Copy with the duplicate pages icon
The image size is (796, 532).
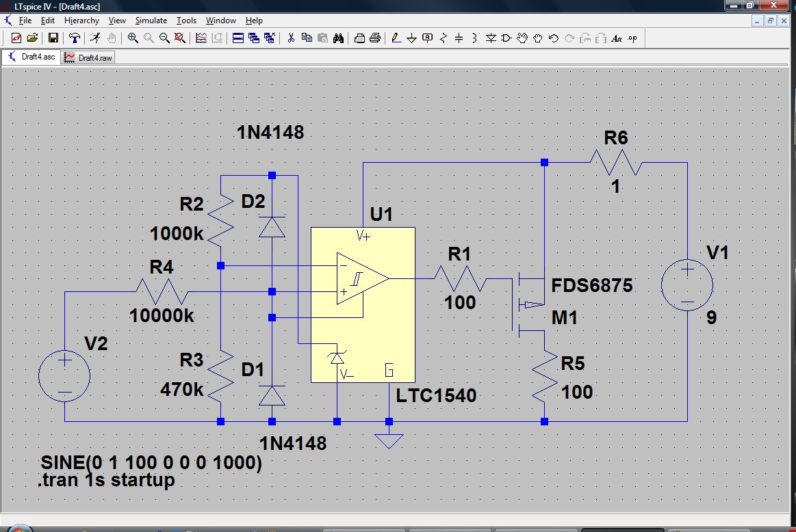[307, 38]
